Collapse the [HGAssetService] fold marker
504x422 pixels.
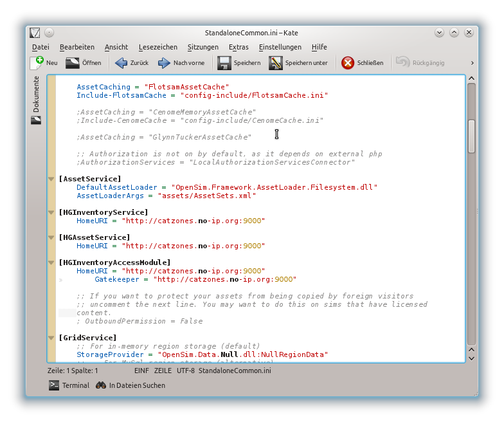coord(51,237)
